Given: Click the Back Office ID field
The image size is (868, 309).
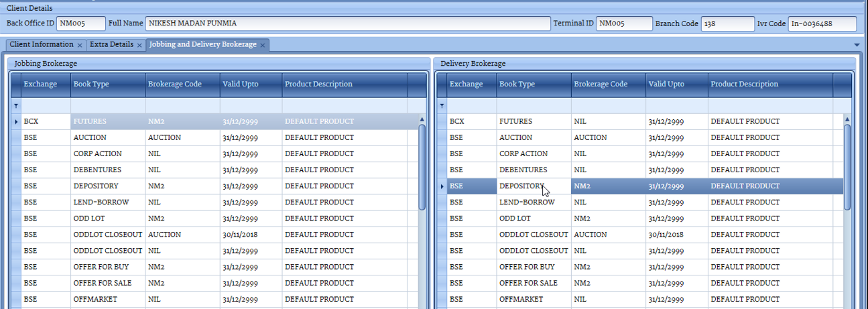Looking at the screenshot, I should pos(80,23).
